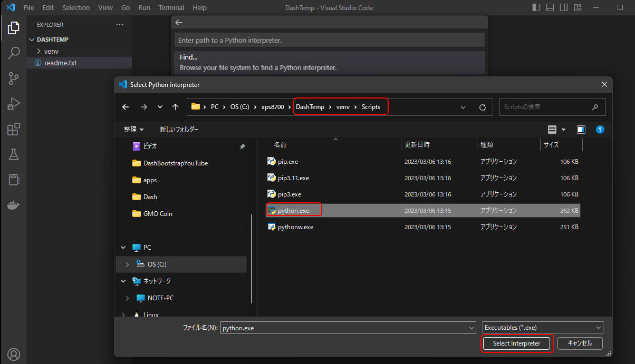The height and width of the screenshot is (364, 635).
Task: Click キャンセル cancel button
Action: [580, 343]
